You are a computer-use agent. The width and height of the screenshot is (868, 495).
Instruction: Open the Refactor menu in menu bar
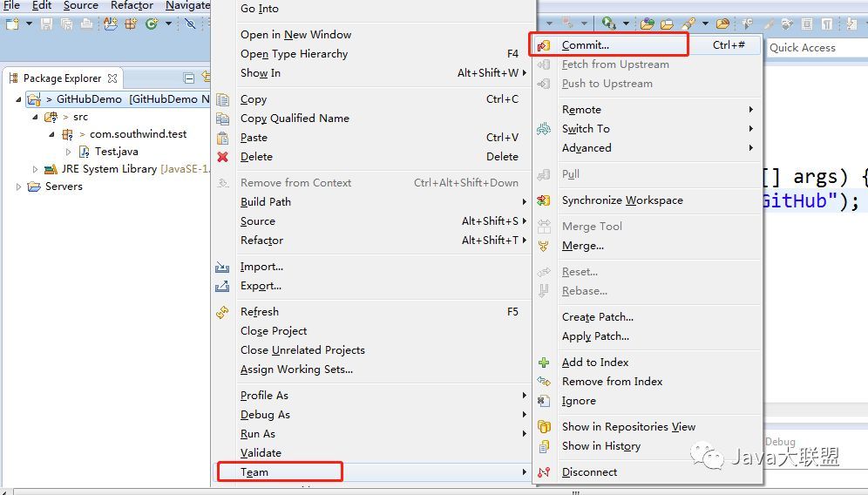(x=132, y=5)
